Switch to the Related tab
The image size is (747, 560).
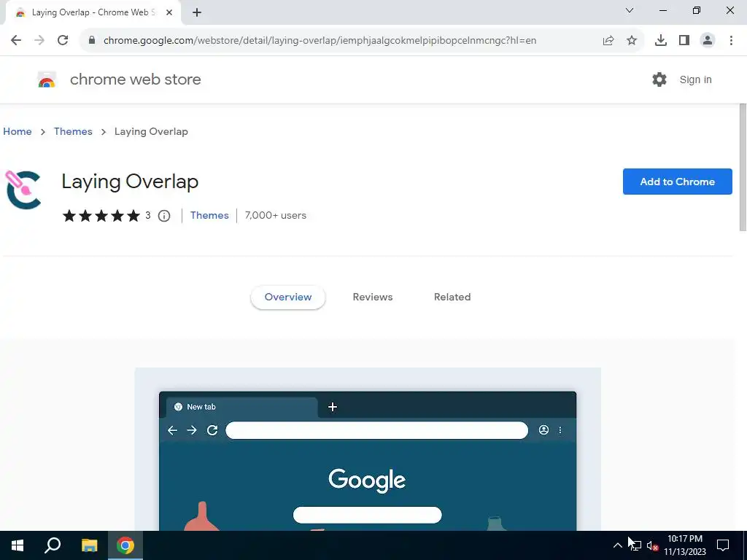pos(452,297)
